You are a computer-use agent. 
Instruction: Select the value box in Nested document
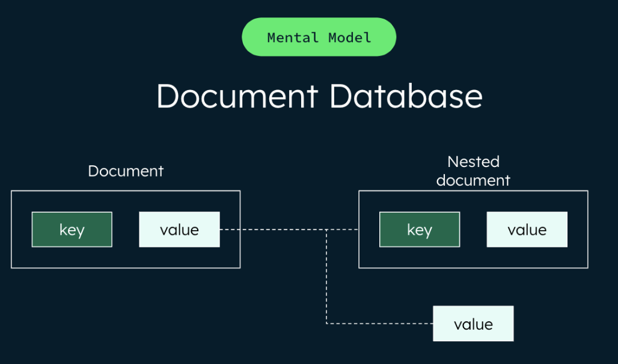point(527,229)
